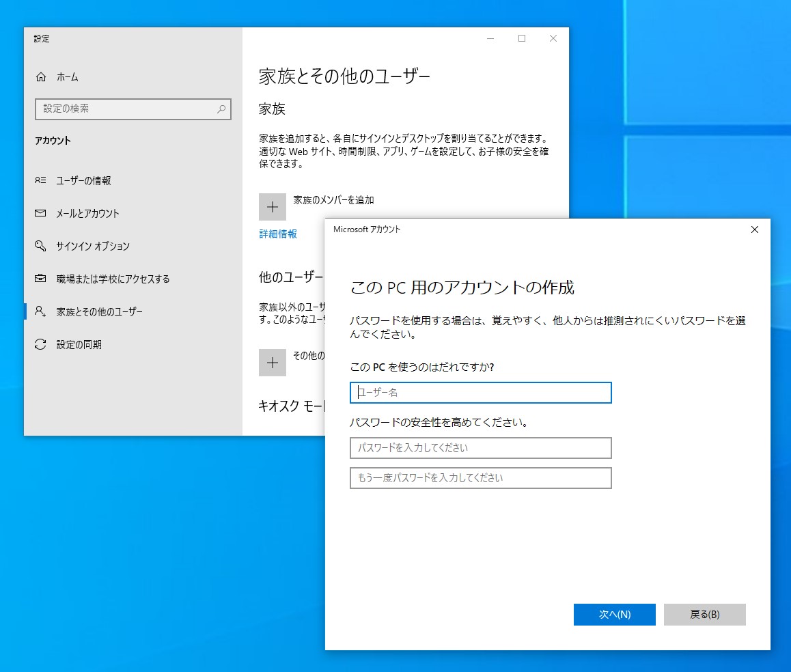Click the plus icon for 家族のメンバーを追加
Image resolution: width=791 pixels, height=672 pixels.
click(x=273, y=206)
